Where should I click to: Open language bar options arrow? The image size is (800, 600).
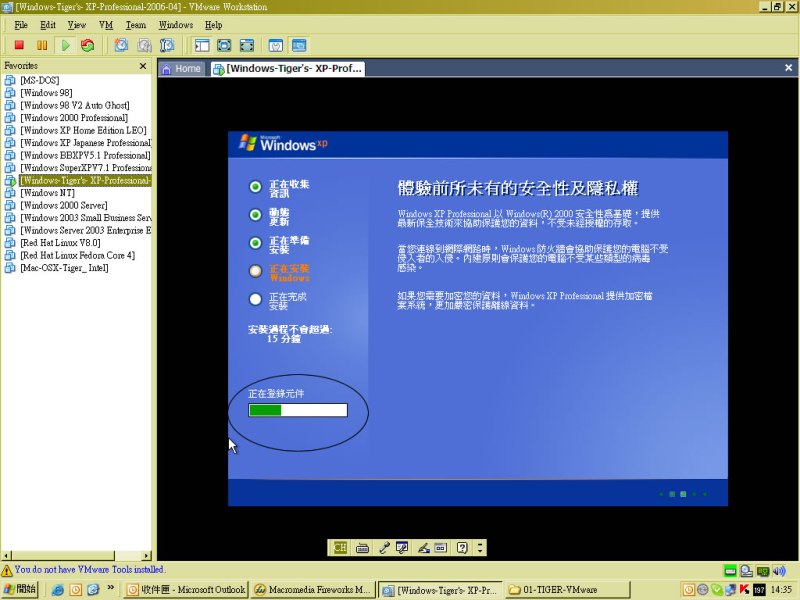tap(480, 547)
